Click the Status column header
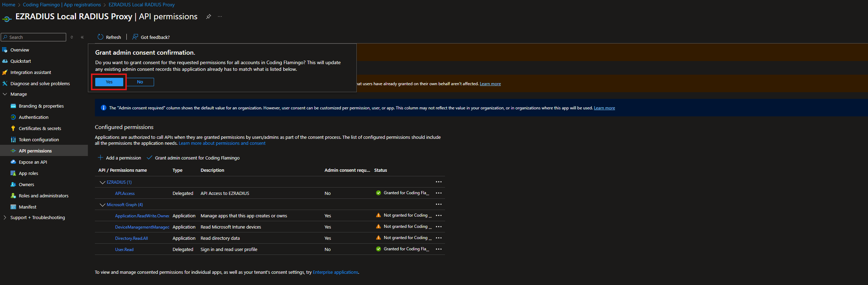 (381, 170)
